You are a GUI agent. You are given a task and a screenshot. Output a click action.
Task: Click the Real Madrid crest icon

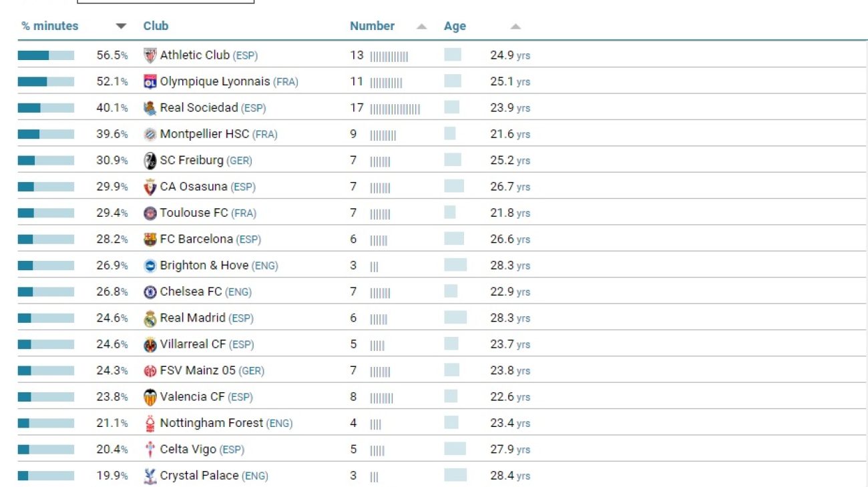point(150,318)
